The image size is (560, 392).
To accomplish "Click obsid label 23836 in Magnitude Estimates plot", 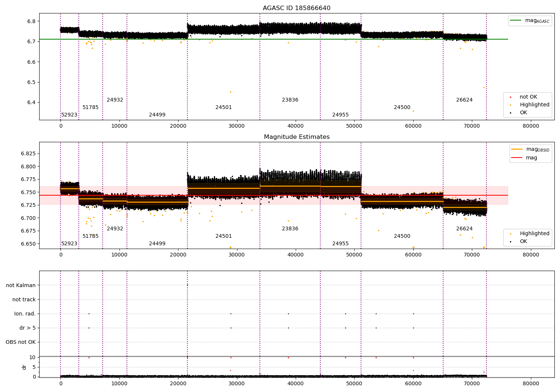I will click(290, 228).
